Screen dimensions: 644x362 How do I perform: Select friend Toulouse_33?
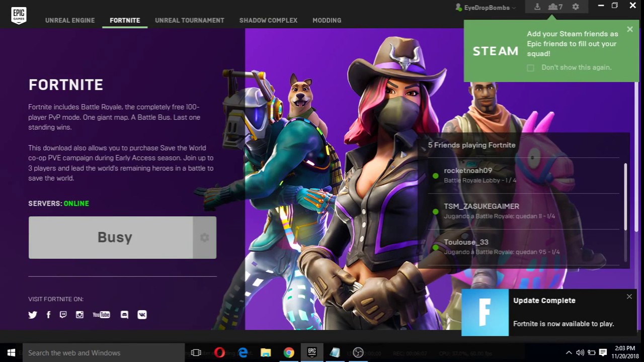point(524,247)
